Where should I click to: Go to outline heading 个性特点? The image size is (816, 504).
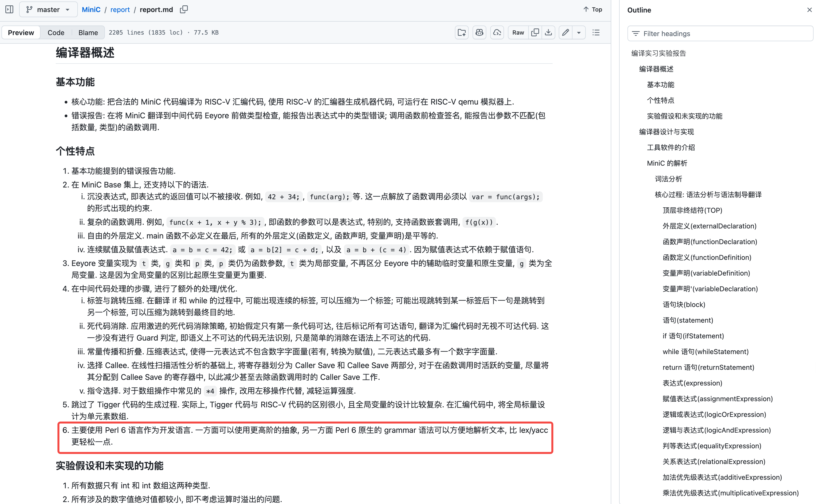pyautogui.click(x=661, y=100)
